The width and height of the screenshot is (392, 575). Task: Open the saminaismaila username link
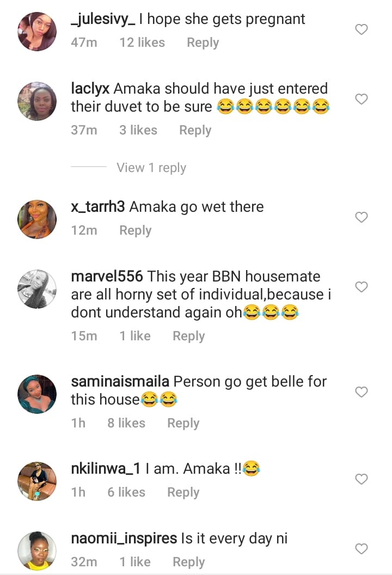point(120,381)
